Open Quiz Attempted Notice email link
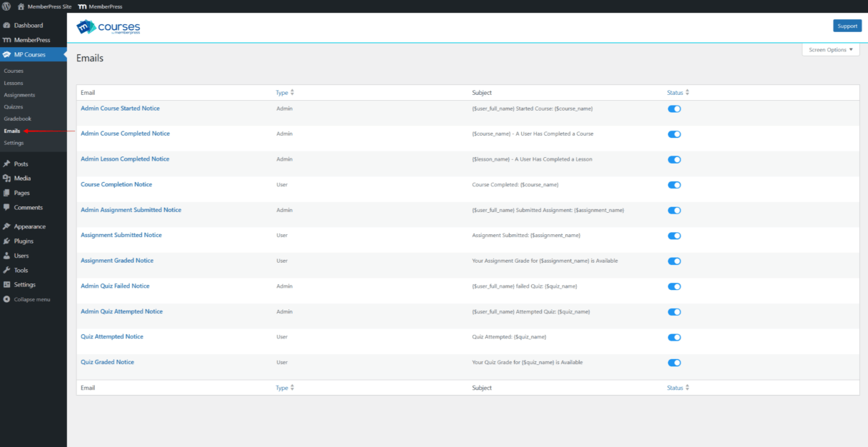868x447 pixels. tap(112, 336)
